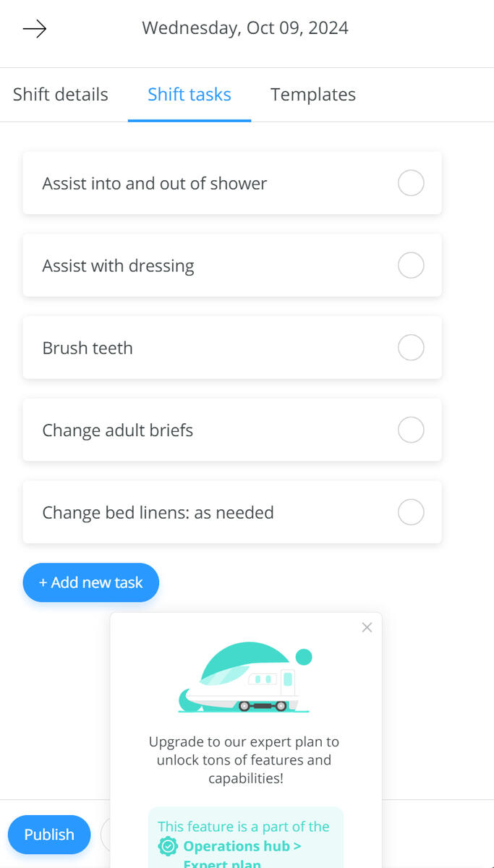The width and height of the screenshot is (494, 868).
Task: Mark 'Assist with dressing' complete
Action: coord(411,265)
